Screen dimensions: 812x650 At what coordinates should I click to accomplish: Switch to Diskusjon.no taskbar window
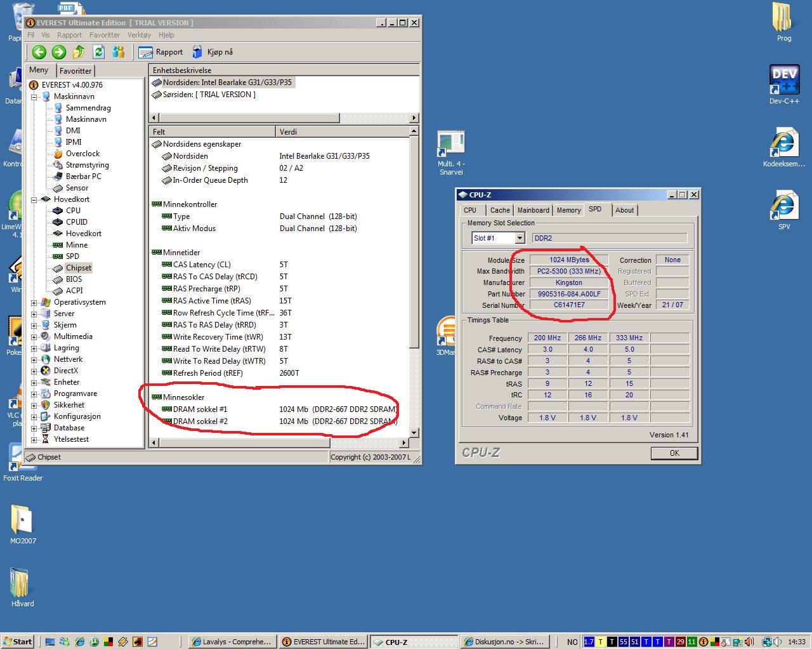coord(504,642)
